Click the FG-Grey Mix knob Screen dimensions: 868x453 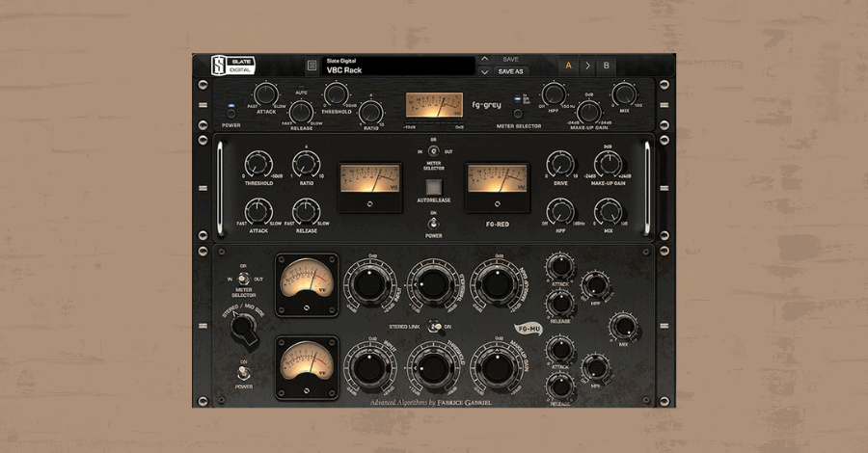[624, 95]
